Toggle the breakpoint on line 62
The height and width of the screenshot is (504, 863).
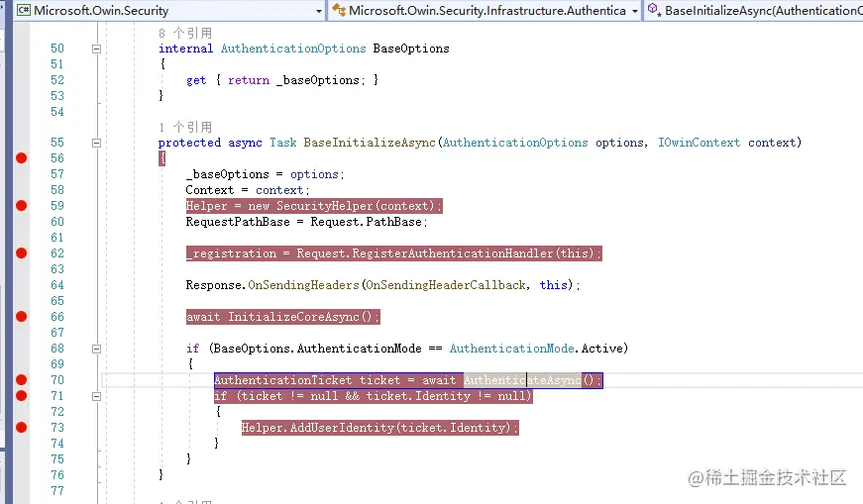coord(22,253)
